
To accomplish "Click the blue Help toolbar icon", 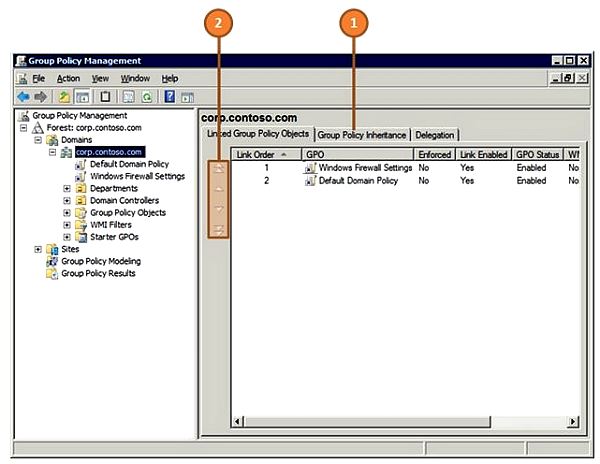I will coord(170,97).
